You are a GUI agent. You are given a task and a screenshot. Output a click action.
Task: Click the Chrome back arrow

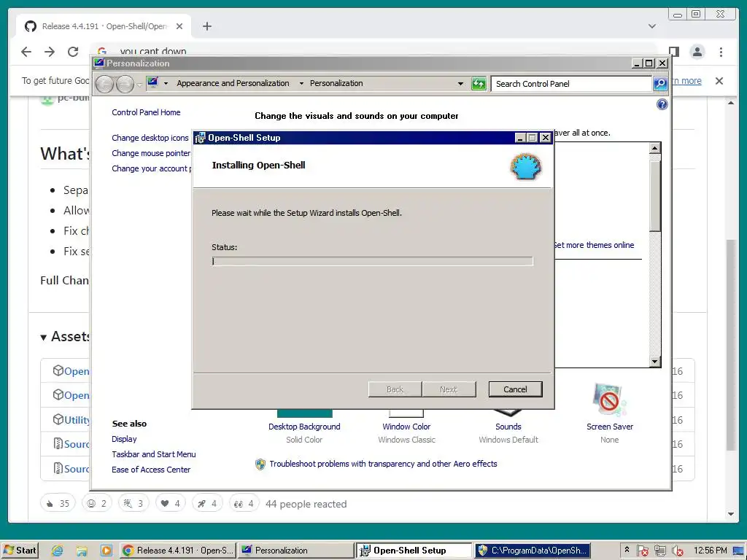[26, 52]
